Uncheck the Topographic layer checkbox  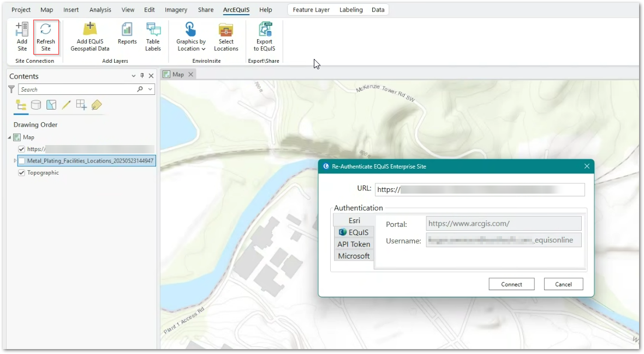pos(22,173)
